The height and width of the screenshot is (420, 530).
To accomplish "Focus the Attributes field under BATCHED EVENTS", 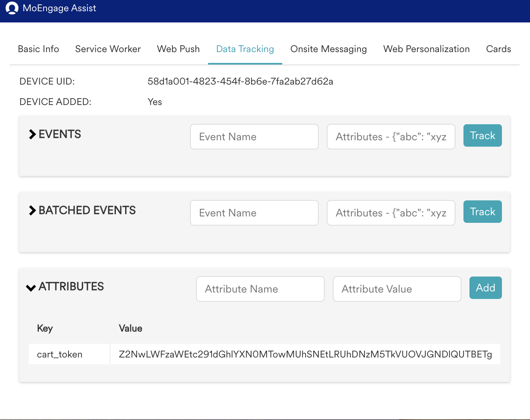I will point(391,213).
